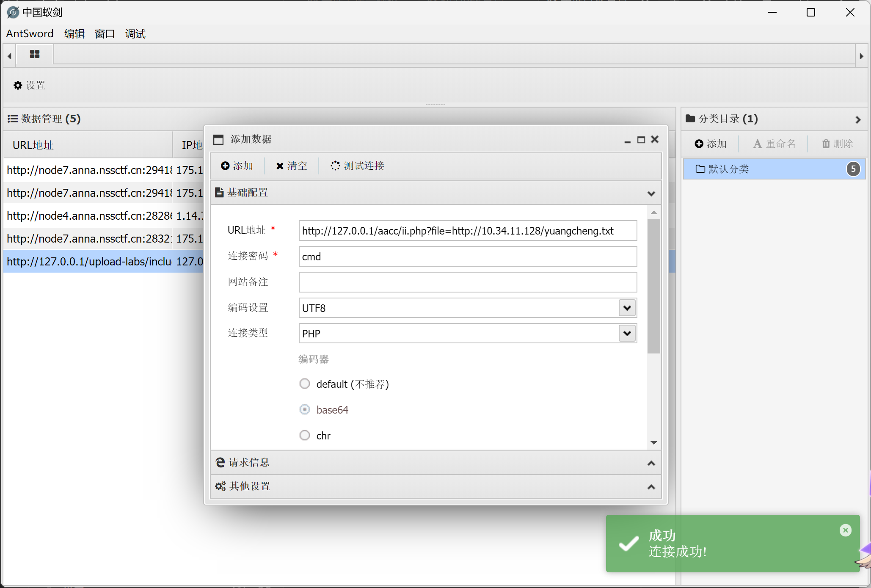Click the success checkmark icon in notification

pos(628,543)
